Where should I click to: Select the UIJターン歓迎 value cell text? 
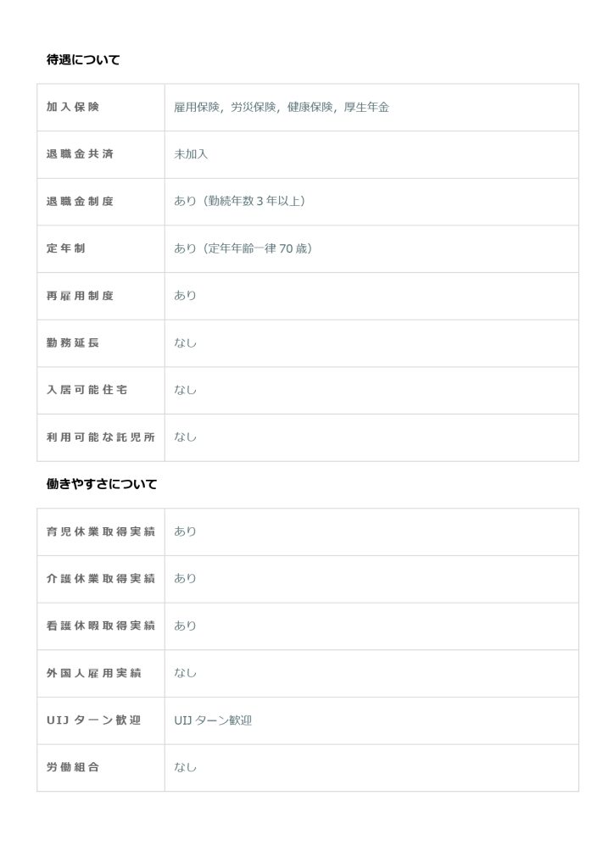pos(213,721)
